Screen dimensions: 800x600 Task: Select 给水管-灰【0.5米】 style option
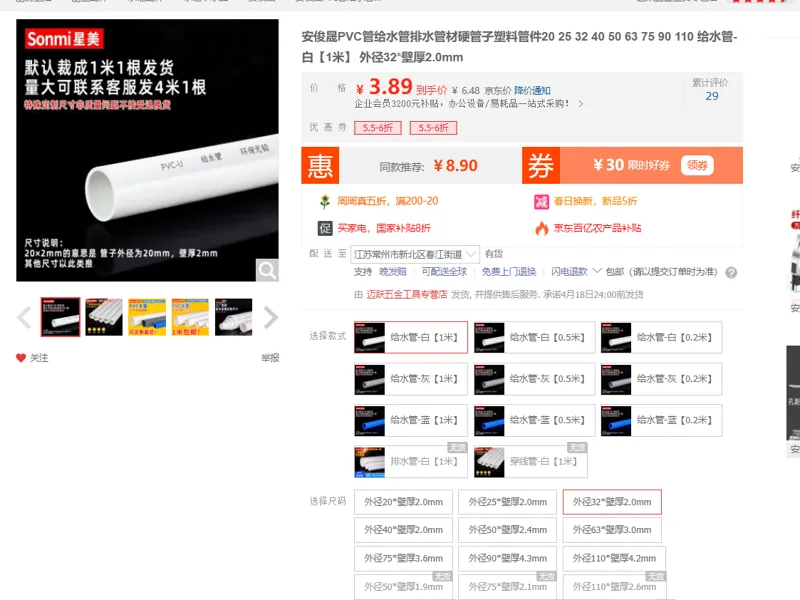click(534, 379)
